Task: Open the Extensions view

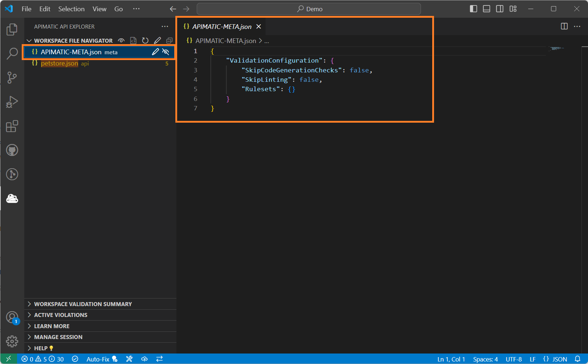Action: point(12,126)
